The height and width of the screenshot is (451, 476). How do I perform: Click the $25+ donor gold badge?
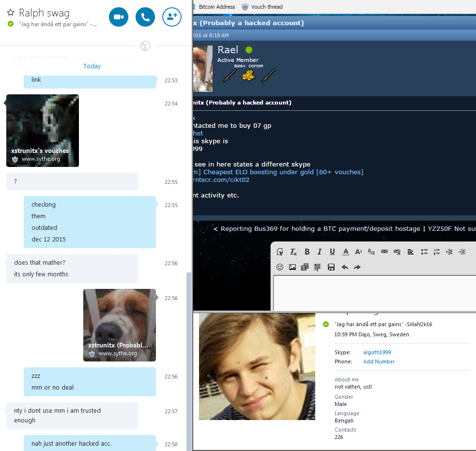248,75
